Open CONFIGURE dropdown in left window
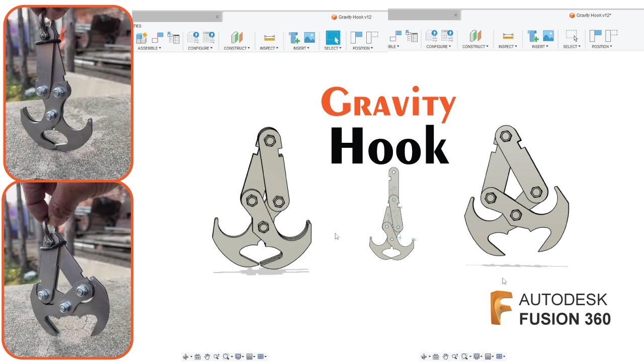The image size is (644, 362). [x=200, y=48]
